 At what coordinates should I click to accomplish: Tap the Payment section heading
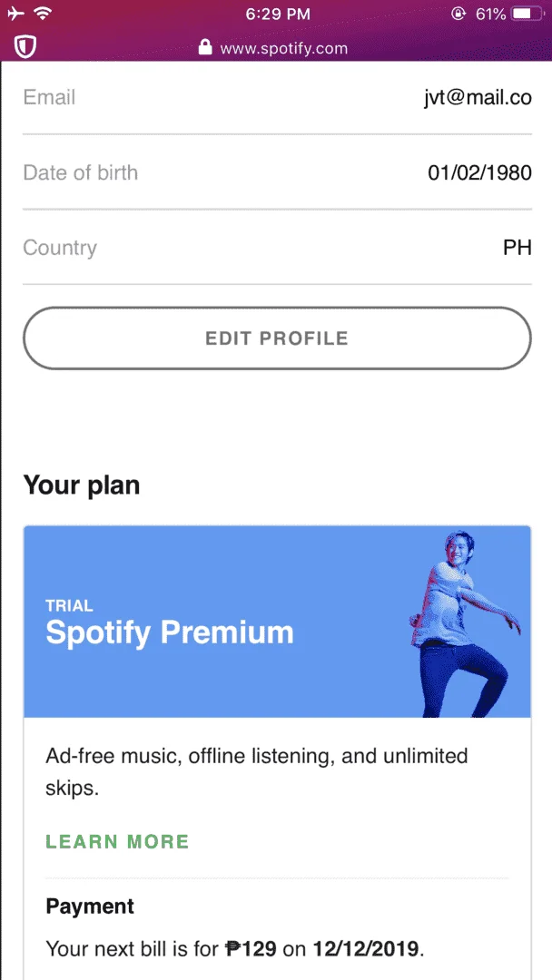point(90,906)
